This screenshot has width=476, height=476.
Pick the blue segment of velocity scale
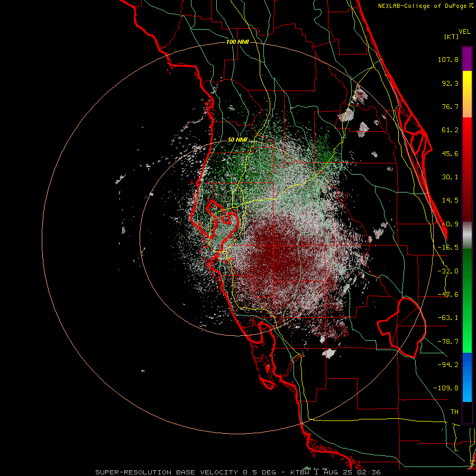click(x=467, y=377)
